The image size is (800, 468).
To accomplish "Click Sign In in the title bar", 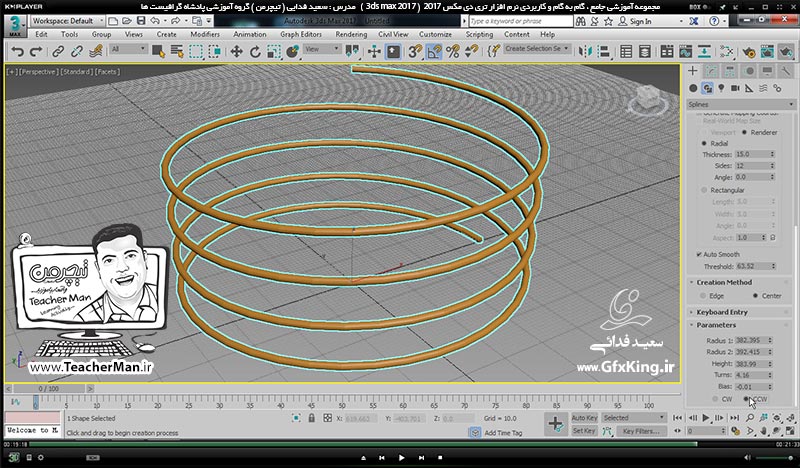I will tap(640, 21).
